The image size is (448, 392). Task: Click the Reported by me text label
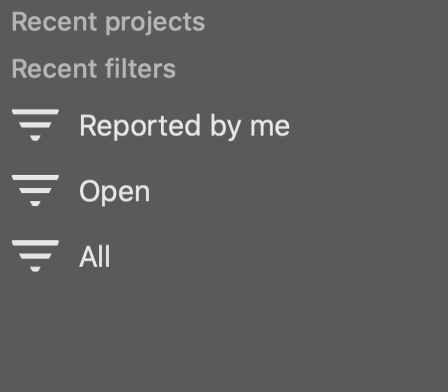click(x=184, y=126)
